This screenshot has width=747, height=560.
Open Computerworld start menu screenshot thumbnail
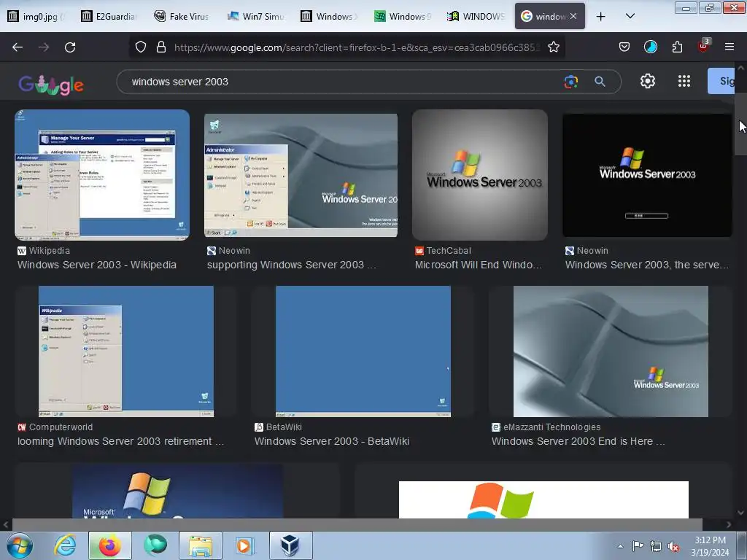tap(125, 351)
